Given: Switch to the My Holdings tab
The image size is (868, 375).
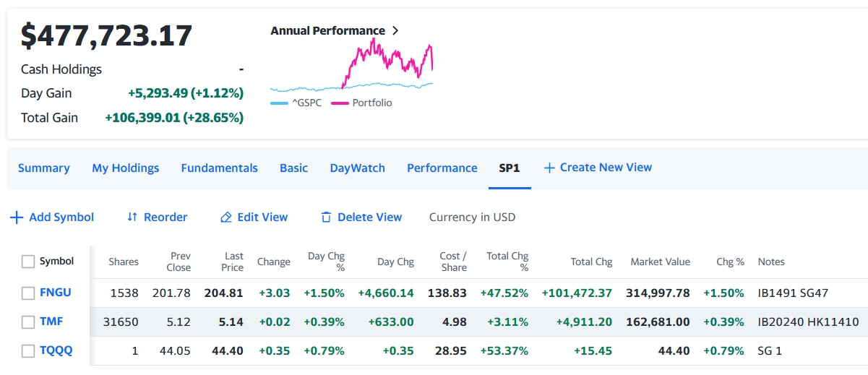Looking at the screenshot, I should pyautogui.click(x=125, y=168).
